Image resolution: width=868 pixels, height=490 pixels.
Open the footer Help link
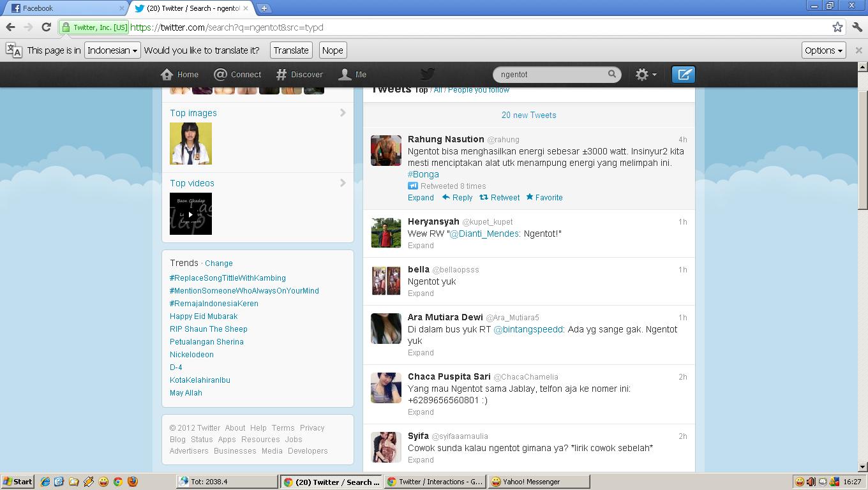click(x=258, y=428)
